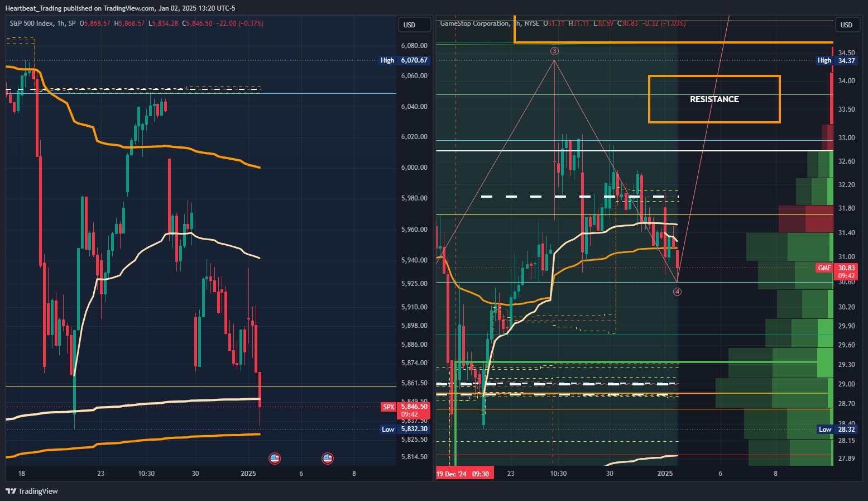Click the Low 28.32 label
Image resolution: width=868 pixels, height=501 pixels.
837,429
